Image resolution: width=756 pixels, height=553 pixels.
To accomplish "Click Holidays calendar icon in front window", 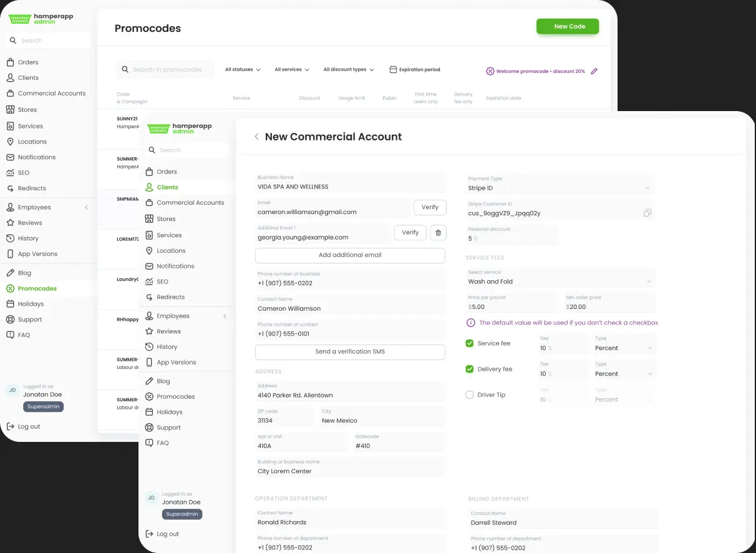I will pyautogui.click(x=149, y=412).
